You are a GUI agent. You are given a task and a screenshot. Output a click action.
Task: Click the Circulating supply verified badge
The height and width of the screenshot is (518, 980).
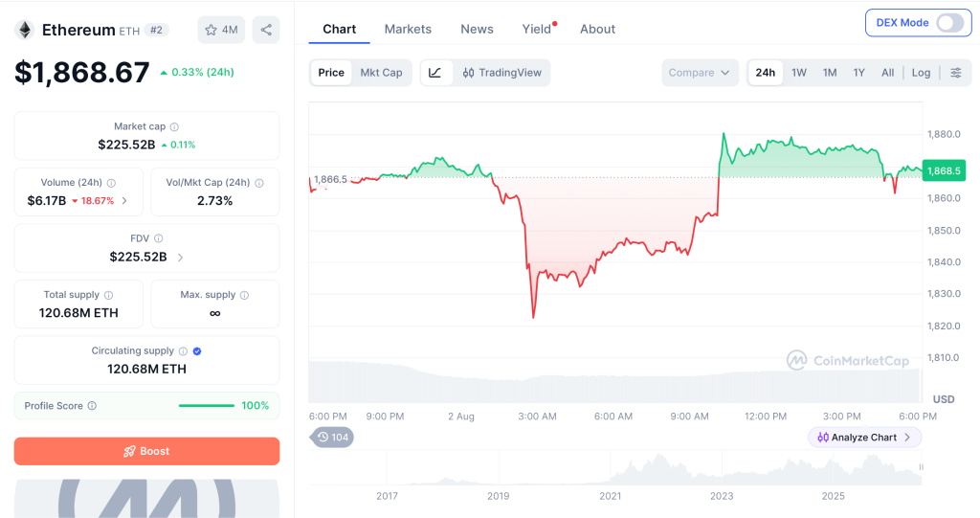[x=197, y=351]
